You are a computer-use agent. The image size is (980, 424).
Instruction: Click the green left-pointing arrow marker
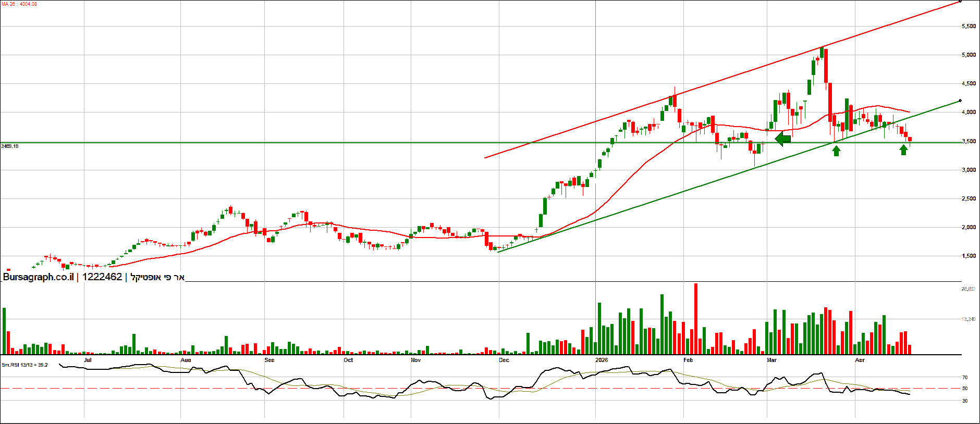pyautogui.click(x=783, y=139)
